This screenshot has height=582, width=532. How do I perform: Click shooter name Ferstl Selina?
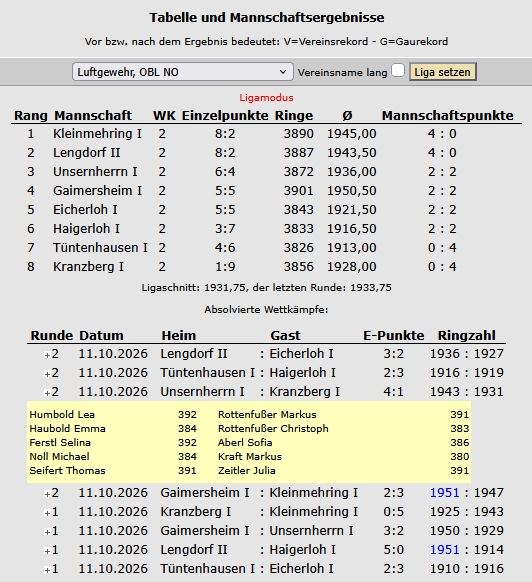click(60, 442)
